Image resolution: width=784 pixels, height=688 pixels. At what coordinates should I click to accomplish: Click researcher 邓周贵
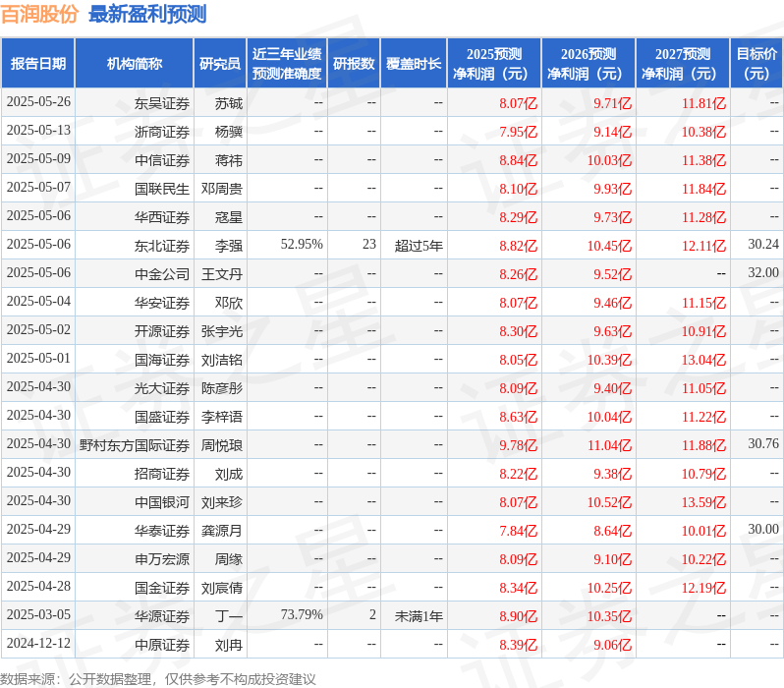coord(222,189)
